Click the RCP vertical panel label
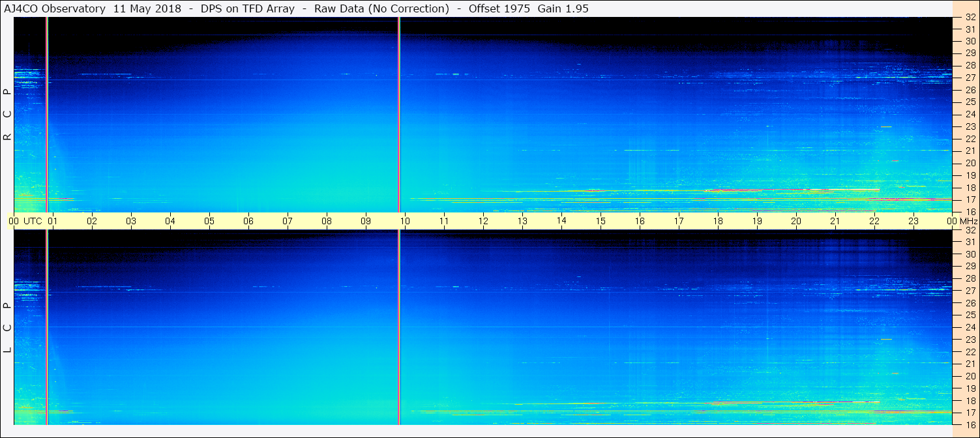The width and height of the screenshot is (980, 438). tap(7, 115)
